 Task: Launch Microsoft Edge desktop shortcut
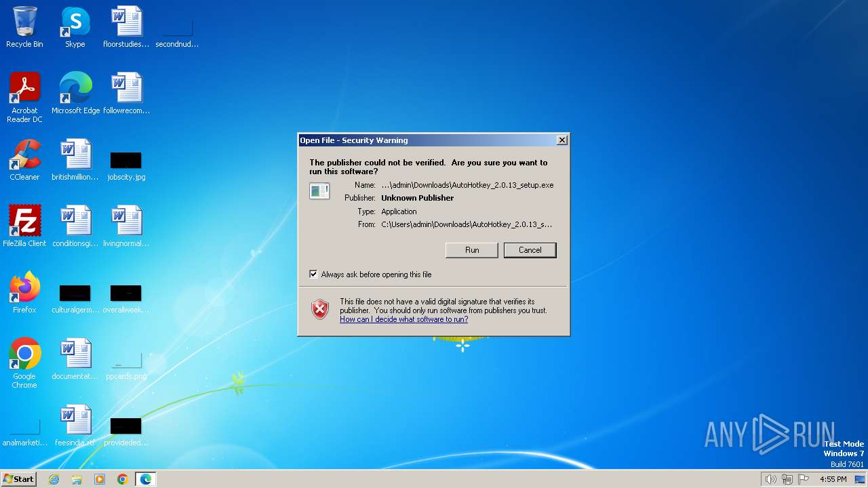(75, 94)
